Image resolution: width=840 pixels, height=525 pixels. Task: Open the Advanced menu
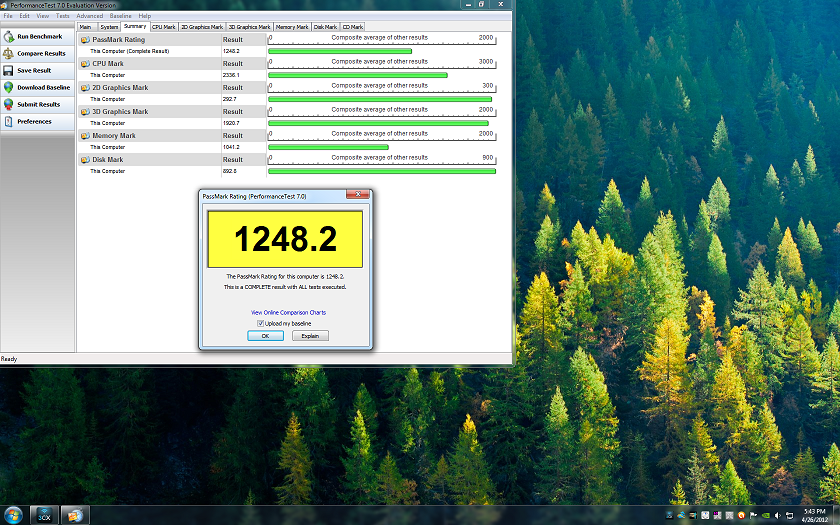[x=89, y=16]
